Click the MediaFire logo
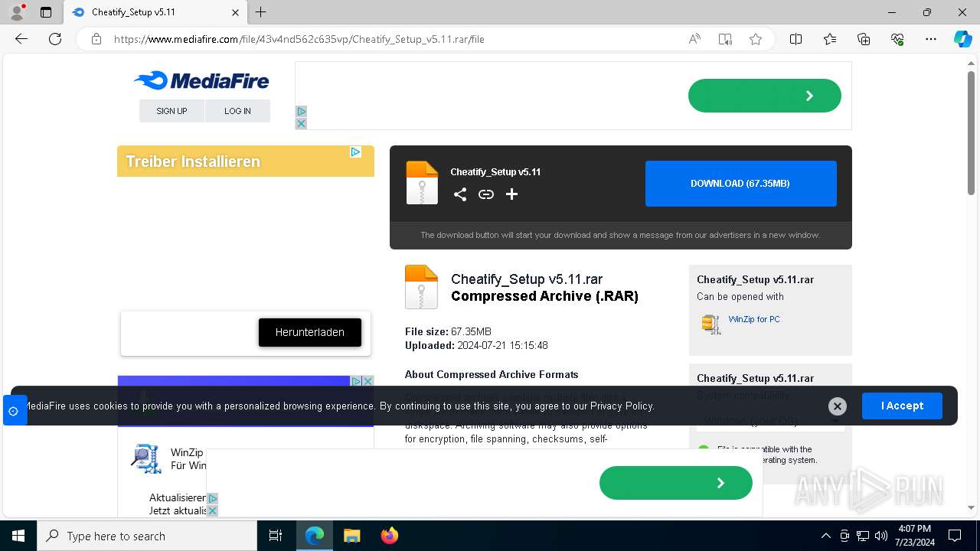Viewport: 980px width, 551px height. (201, 80)
